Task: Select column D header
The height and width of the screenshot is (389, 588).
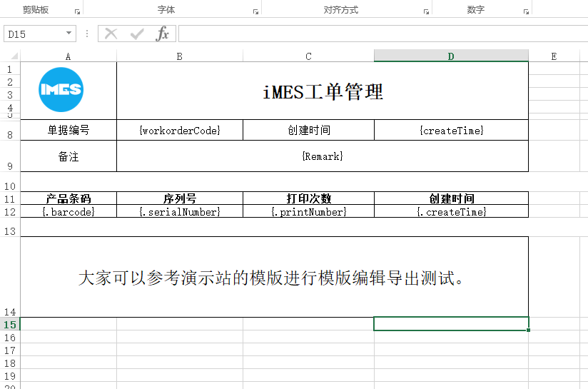Action: coord(451,56)
